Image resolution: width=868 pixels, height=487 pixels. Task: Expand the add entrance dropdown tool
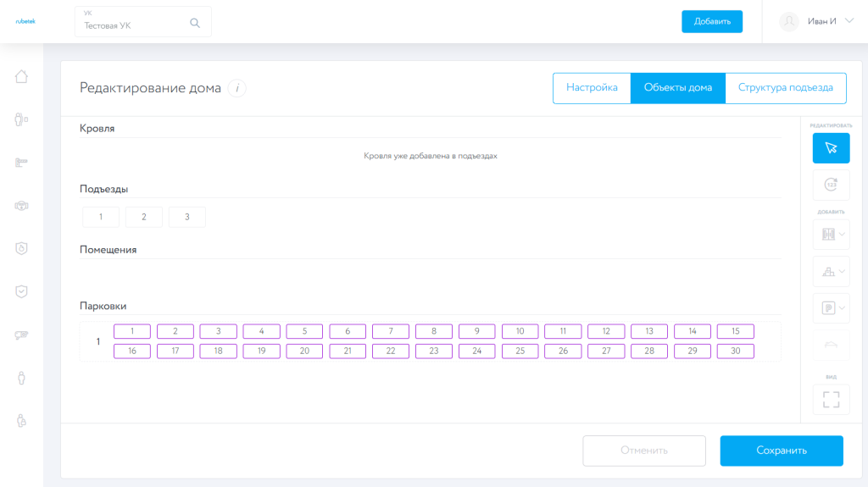point(831,234)
